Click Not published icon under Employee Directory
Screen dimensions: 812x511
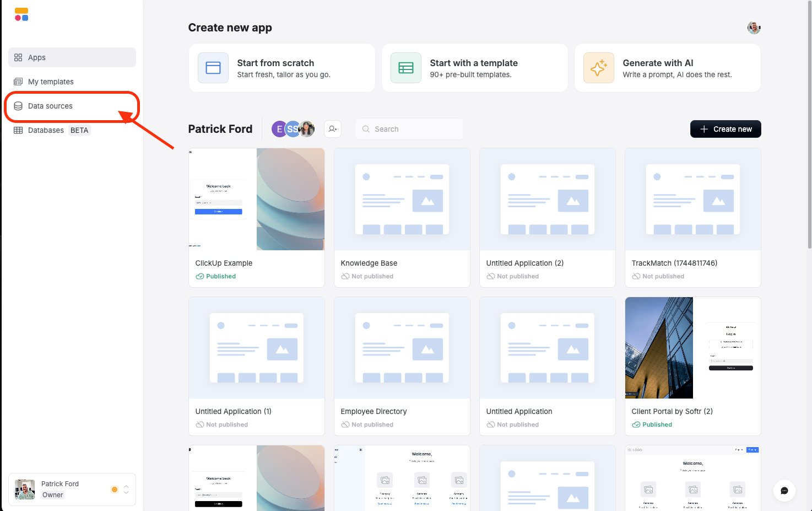pos(345,424)
